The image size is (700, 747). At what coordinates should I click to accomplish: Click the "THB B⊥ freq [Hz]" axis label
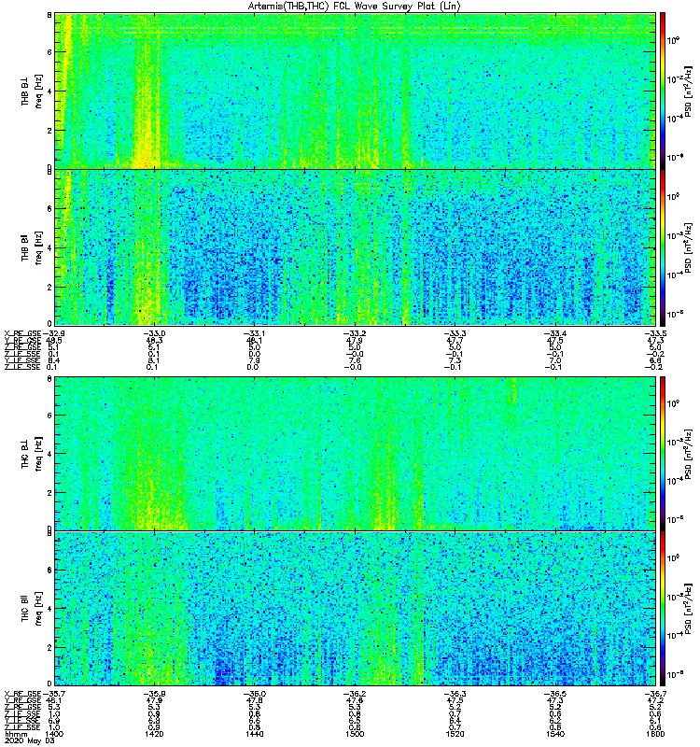click(32, 91)
